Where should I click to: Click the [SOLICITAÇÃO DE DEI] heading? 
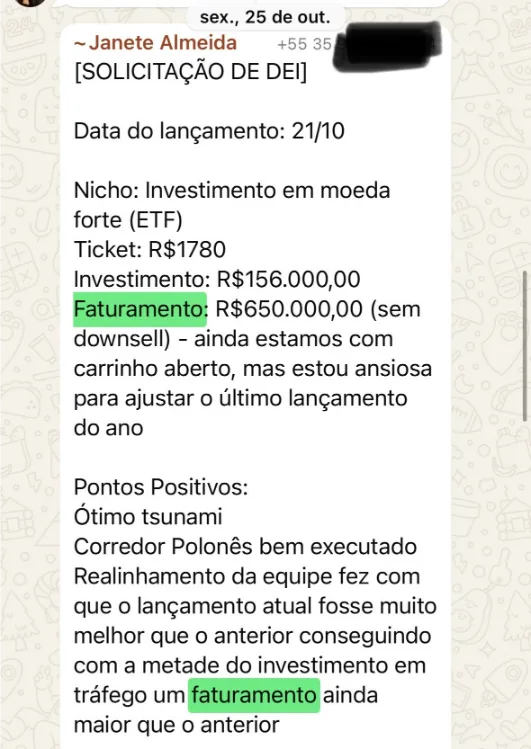(x=191, y=72)
